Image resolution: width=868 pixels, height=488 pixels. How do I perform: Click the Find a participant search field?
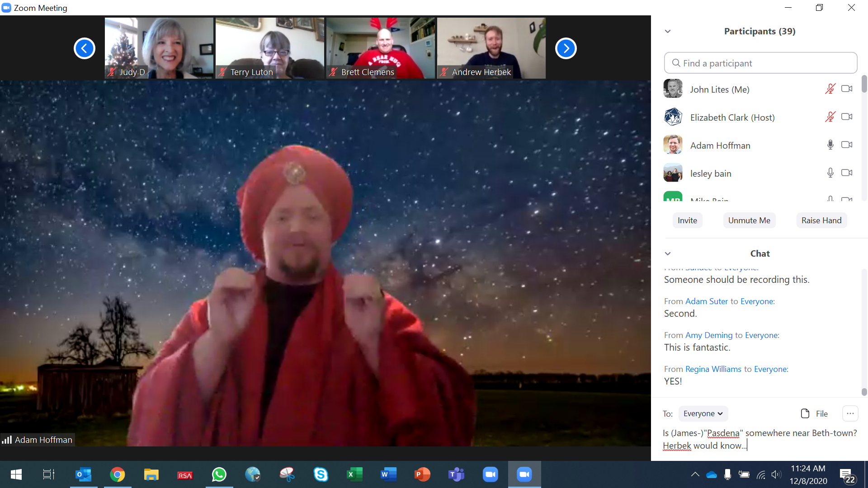760,63
